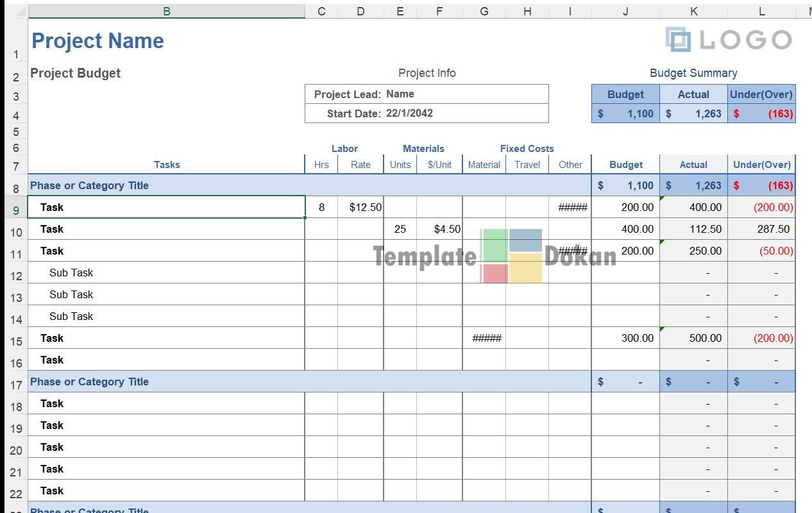Select the Under(Over) cell showing 287.50

[x=761, y=229]
